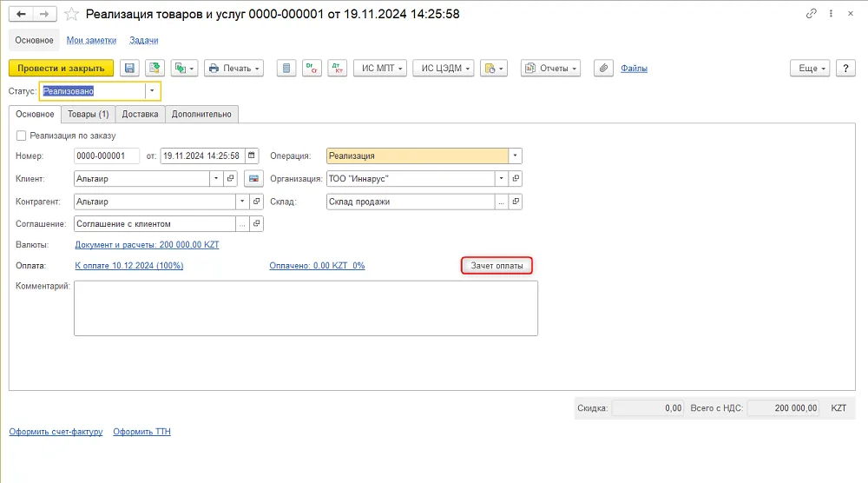Click the Склад ellipsis select button
The width and height of the screenshot is (868, 483).
(x=501, y=202)
